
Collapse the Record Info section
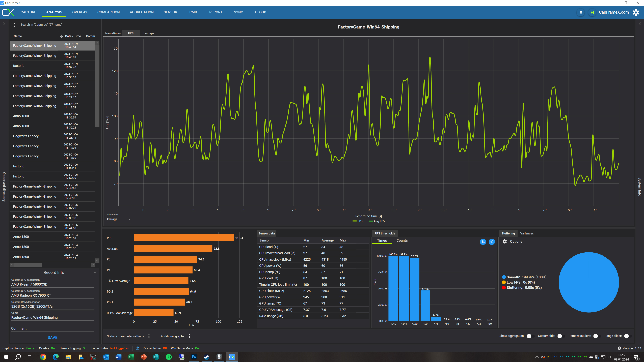click(95, 272)
